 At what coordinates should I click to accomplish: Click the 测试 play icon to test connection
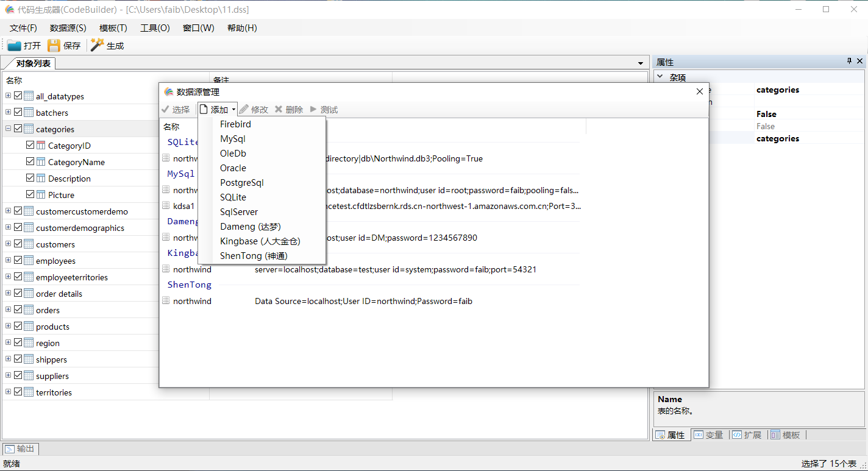pyautogui.click(x=315, y=109)
